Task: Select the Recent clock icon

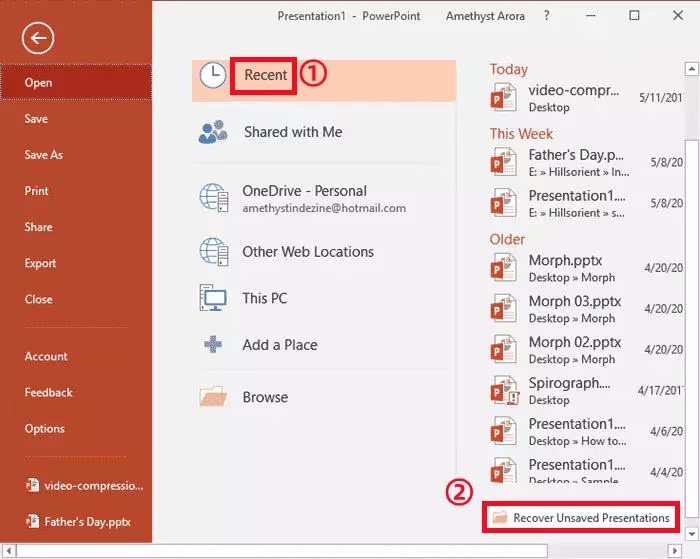Action: [x=212, y=75]
